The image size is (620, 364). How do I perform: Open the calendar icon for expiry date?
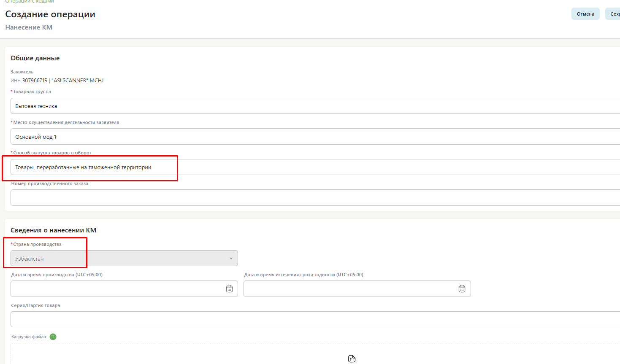[x=462, y=289]
